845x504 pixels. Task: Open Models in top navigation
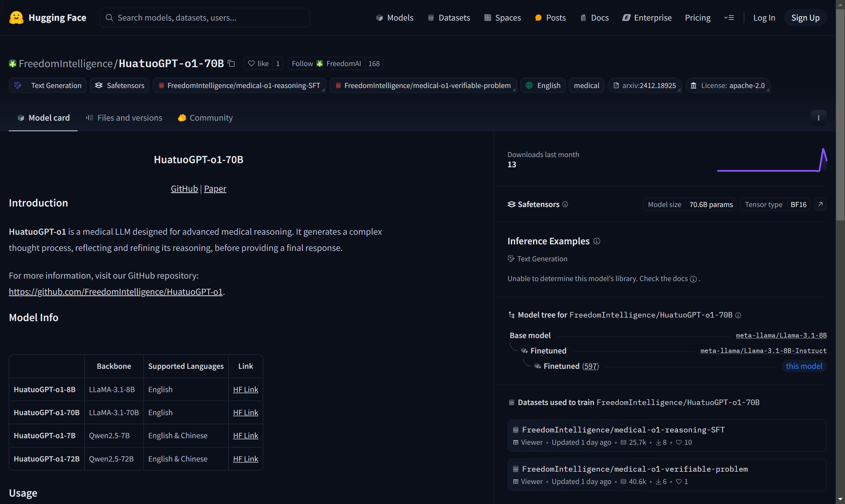395,18
